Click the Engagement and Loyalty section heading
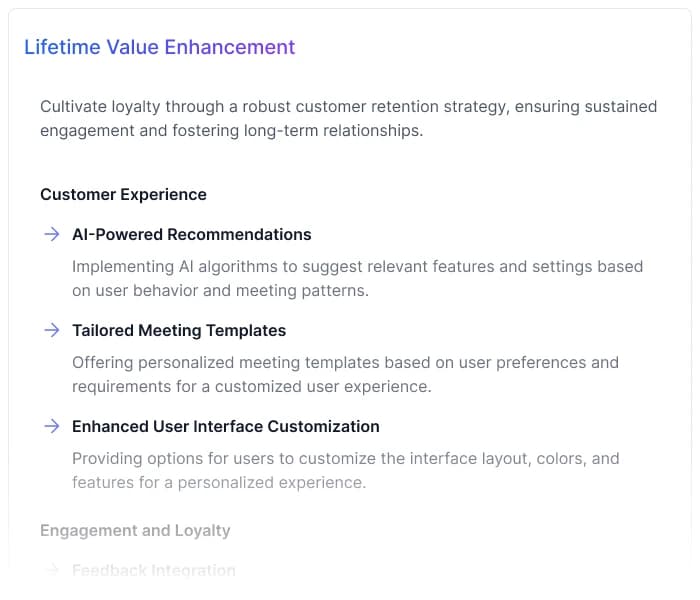700x600 pixels. [x=135, y=530]
